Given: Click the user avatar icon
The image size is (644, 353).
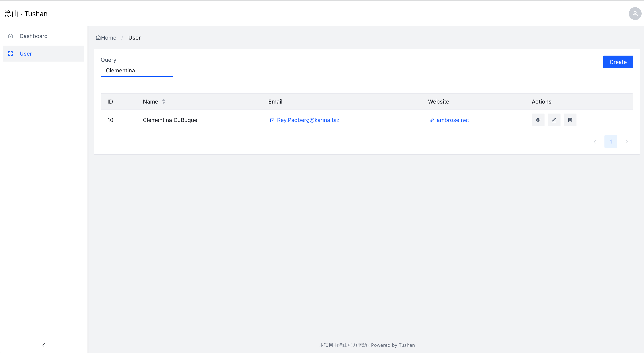Looking at the screenshot, I should coord(635,14).
